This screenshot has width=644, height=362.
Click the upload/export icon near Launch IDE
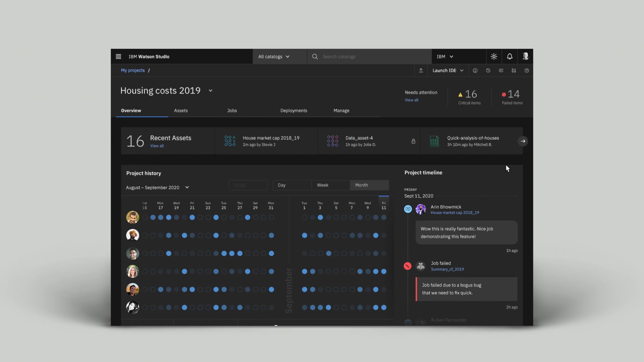pyautogui.click(x=421, y=70)
